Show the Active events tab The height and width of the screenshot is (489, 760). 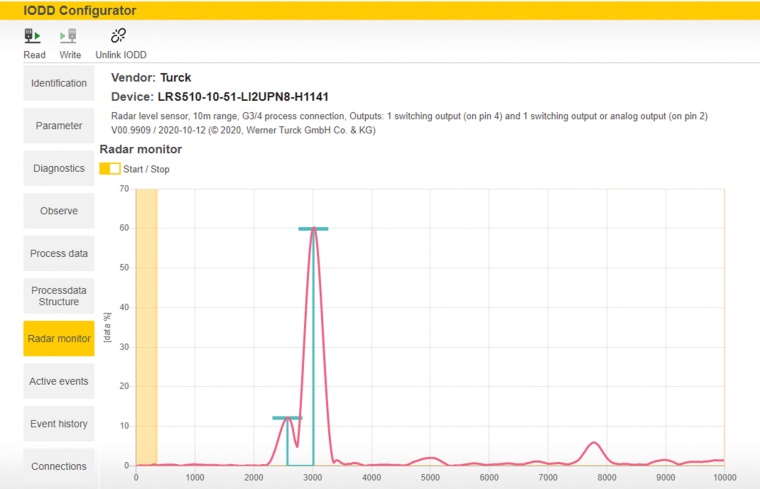[x=59, y=381]
